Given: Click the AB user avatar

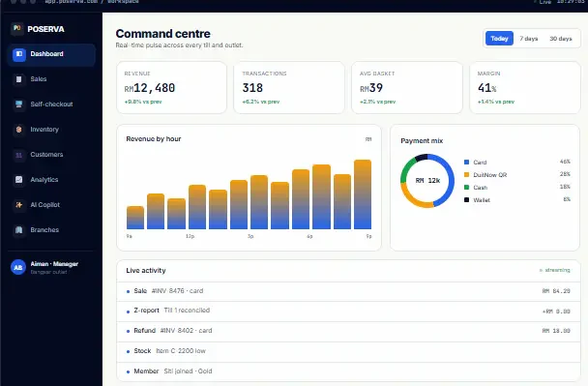Looking at the screenshot, I should point(18,267).
